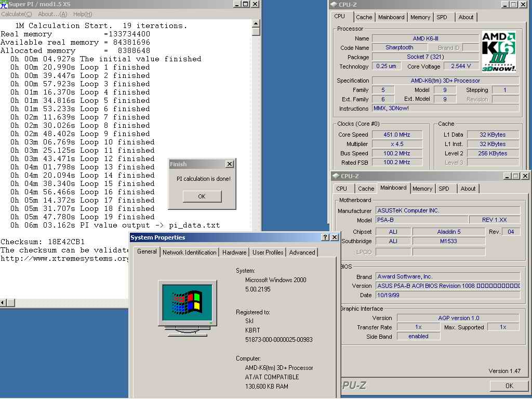Open the Calculate menu in Super PI
Viewport: 532px width, 399px height.
pos(16,14)
